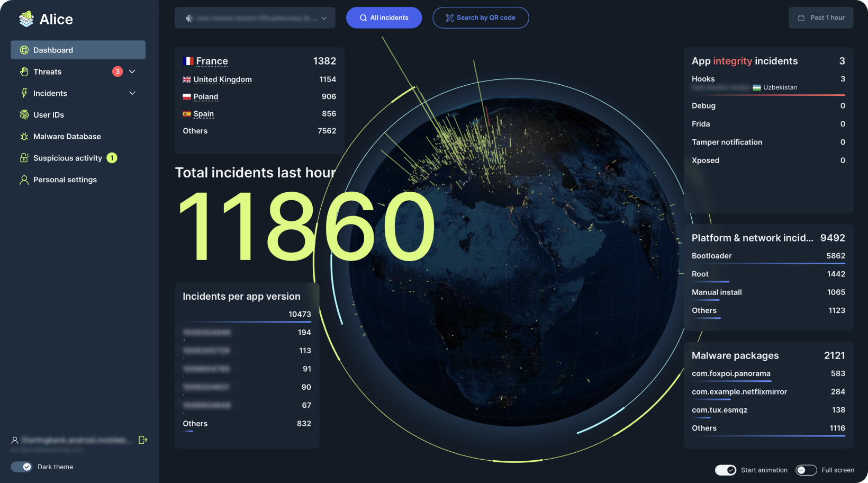Select the All incidents tab
Screen dimensions: 868x483
[x=384, y=18]
